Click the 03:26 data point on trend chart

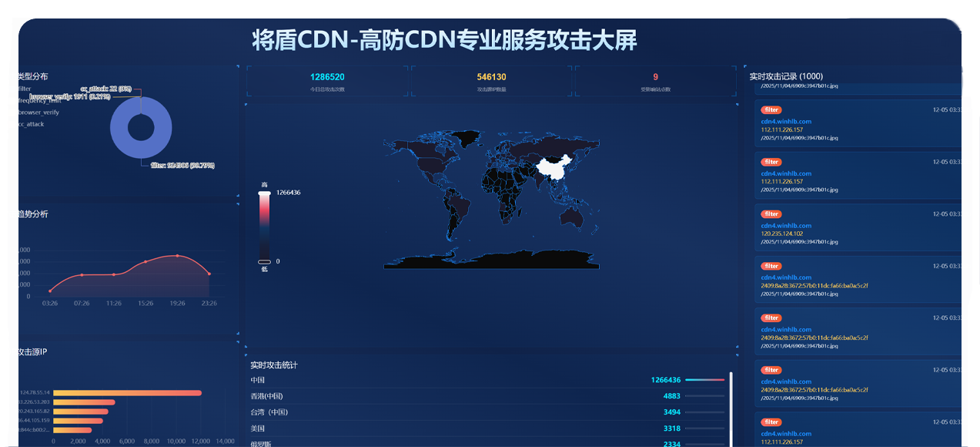(x=50, y=291)
